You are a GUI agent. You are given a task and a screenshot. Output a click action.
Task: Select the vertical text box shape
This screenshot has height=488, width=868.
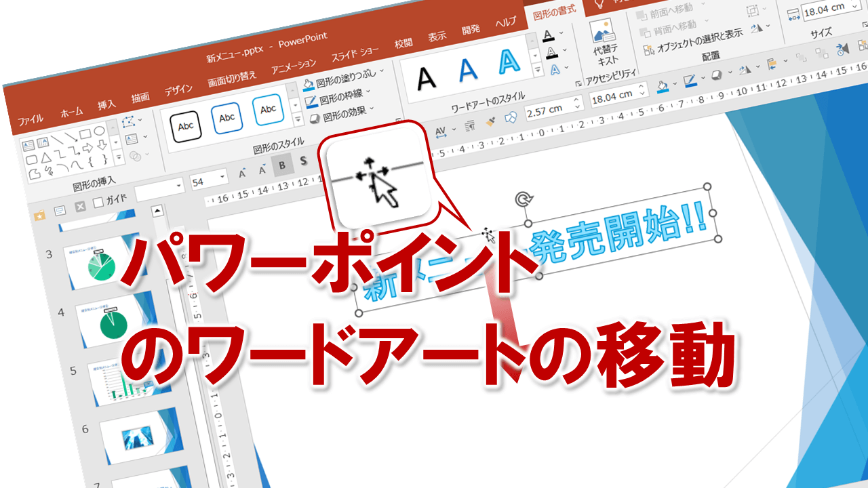pos(43,142)
